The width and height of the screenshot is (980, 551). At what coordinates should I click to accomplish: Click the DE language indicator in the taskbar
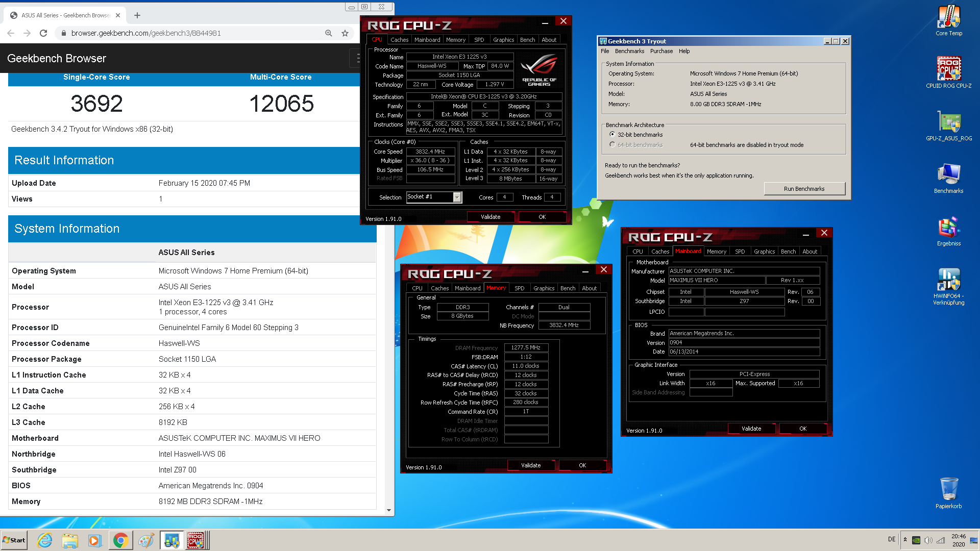(x=892, y=539)
